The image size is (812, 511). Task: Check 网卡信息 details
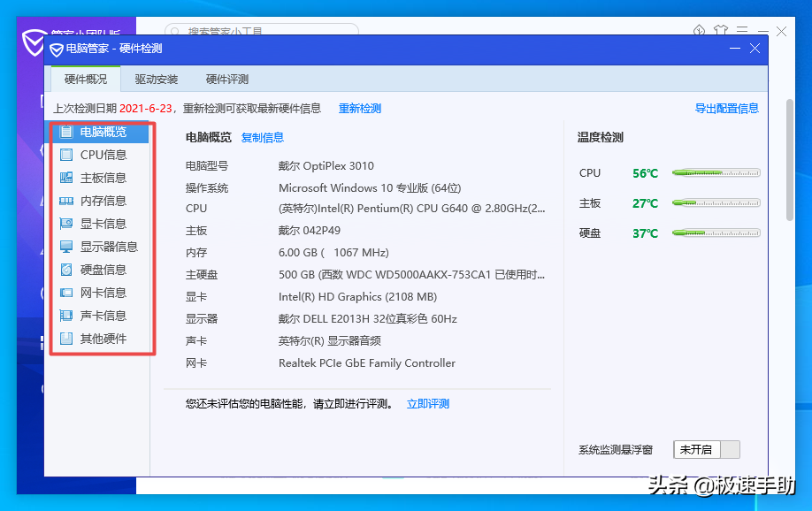[x=100, y=292]
